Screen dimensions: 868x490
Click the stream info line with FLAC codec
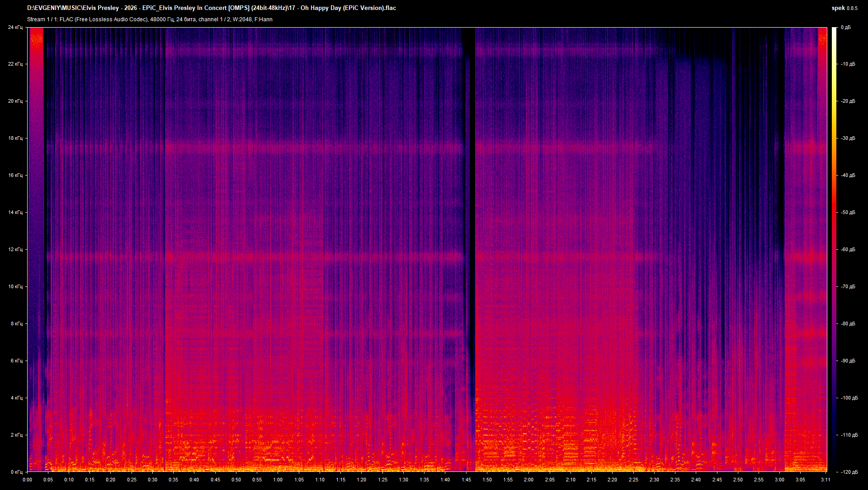click(150, 19)
